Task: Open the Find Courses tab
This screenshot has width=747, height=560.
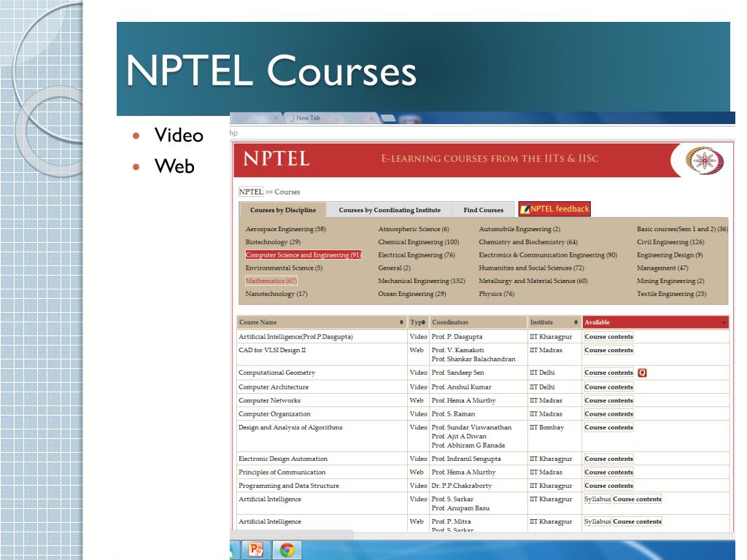Action: pyautogui.click(x=483, y=210)
